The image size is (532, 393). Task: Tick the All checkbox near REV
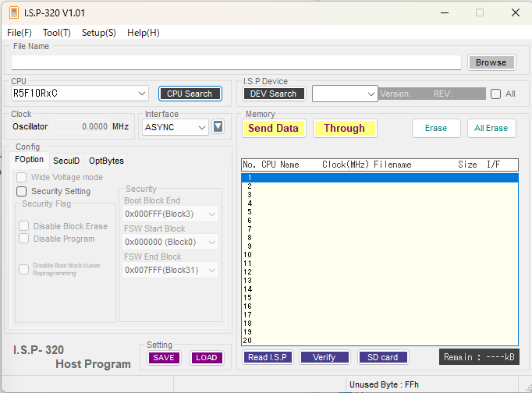click(x=495, y=94)
